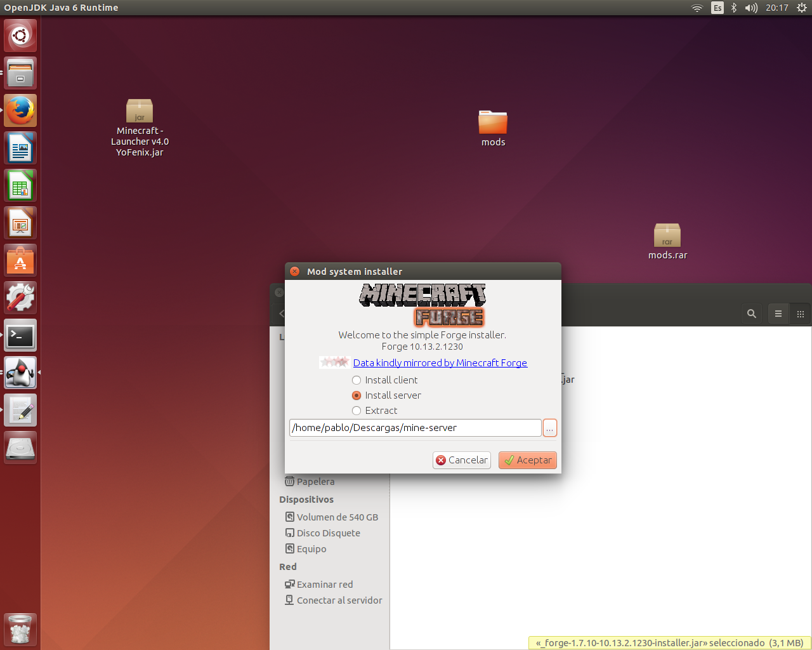The height and width of the screenshot is (650, 812).
Task: Open the Wi-Fi network indicator
Action: click(x=697, y=8)
